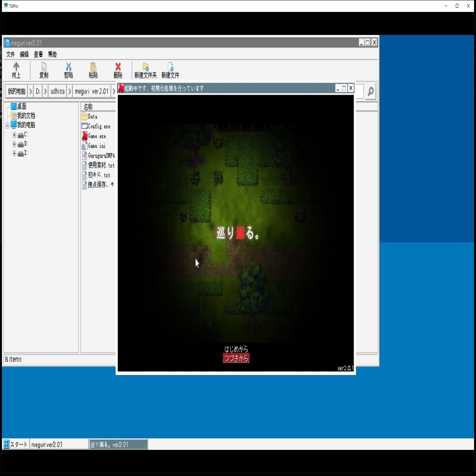
Task: Click the Copy (复制) toolbar icon
Action: click(44, 67)
